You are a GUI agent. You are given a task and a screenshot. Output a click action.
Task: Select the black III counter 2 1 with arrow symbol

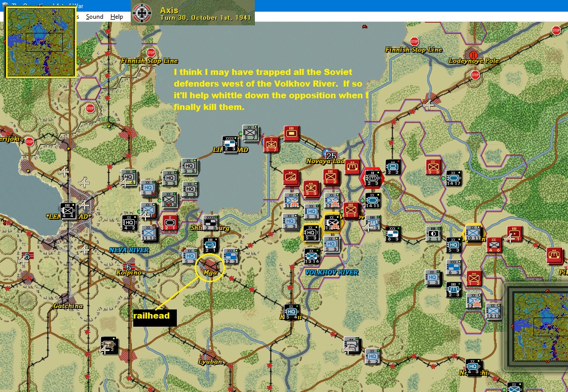pyautogui.click(x=210, y=245)
